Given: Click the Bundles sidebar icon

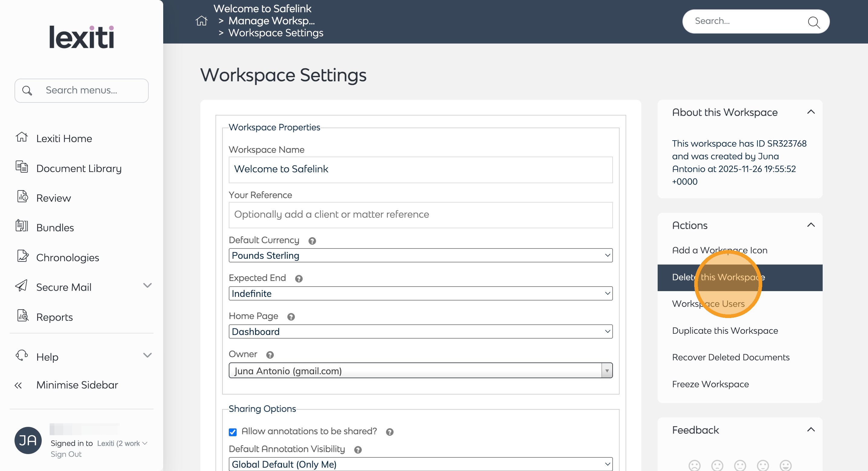Looking at the screenshot, I should [22, 226].
